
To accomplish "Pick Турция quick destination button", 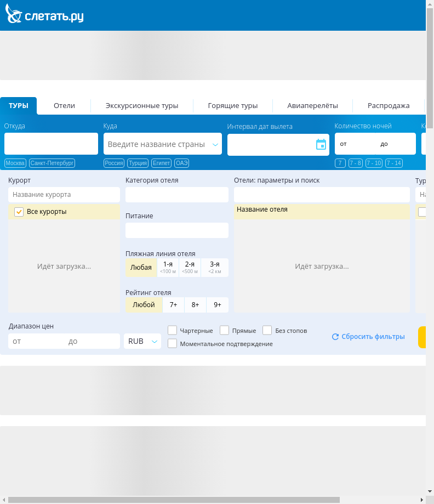I will 138,163.
